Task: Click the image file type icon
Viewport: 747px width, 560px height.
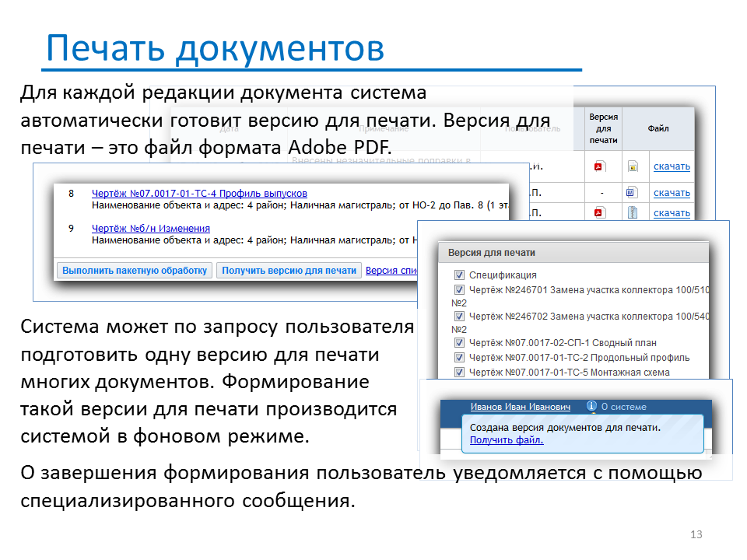Action: 632,166
